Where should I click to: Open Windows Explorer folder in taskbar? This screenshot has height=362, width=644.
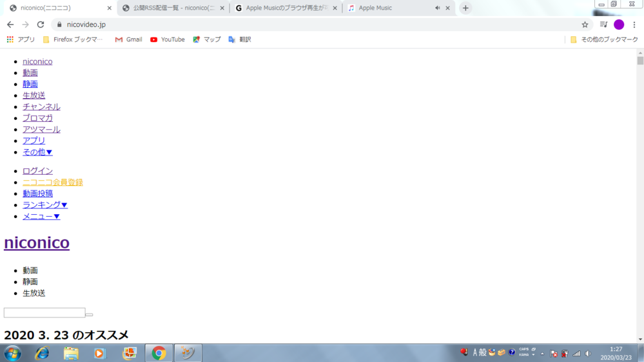(x=71, y=353)
